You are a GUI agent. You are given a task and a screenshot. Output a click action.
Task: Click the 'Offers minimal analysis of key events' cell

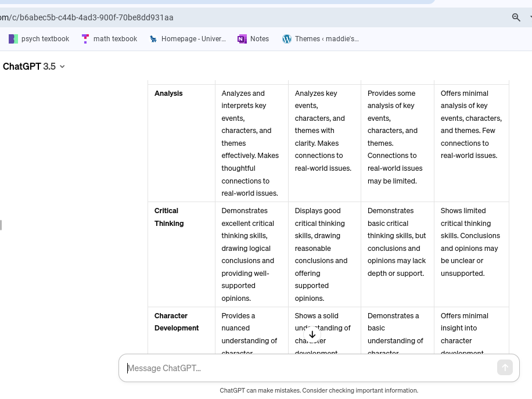[x=472, y=143]
